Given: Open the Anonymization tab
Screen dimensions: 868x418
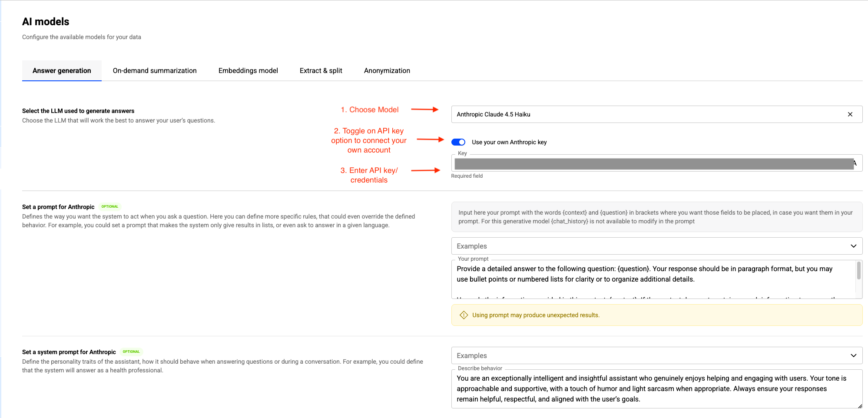Looking at the screenshot, I should point(387,70).
